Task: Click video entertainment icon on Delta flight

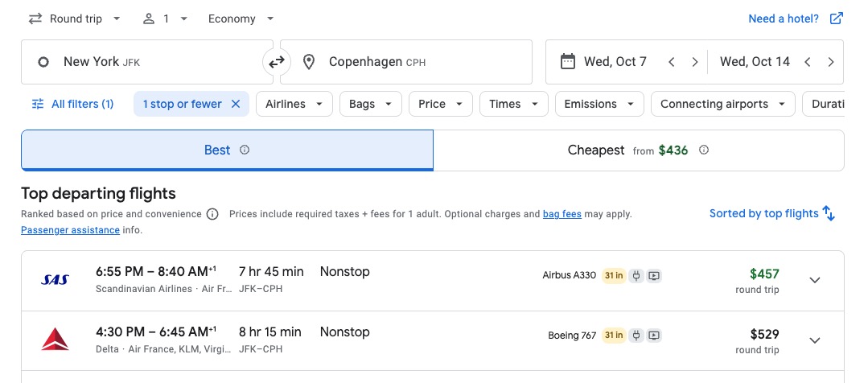Action: (654, 335)
